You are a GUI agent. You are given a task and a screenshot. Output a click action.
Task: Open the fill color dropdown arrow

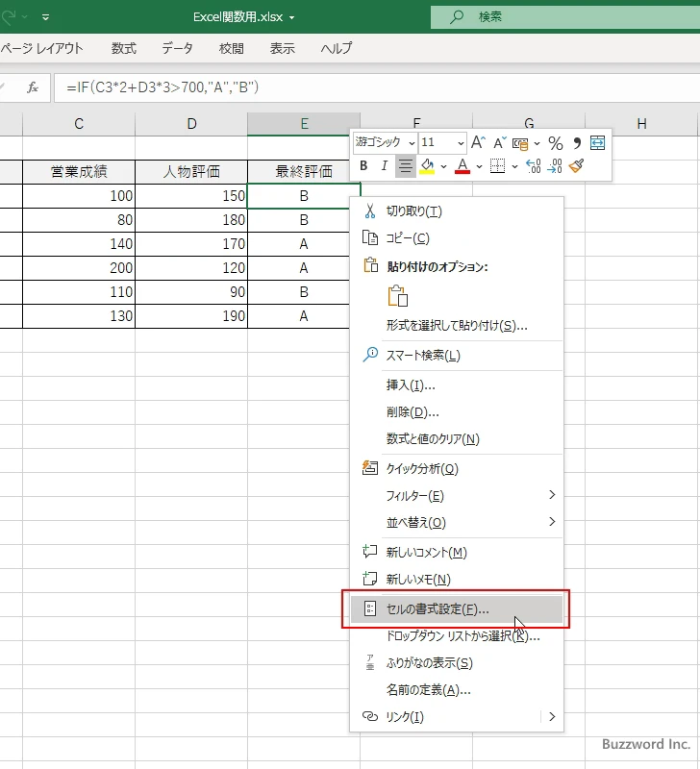pos(443,166)
